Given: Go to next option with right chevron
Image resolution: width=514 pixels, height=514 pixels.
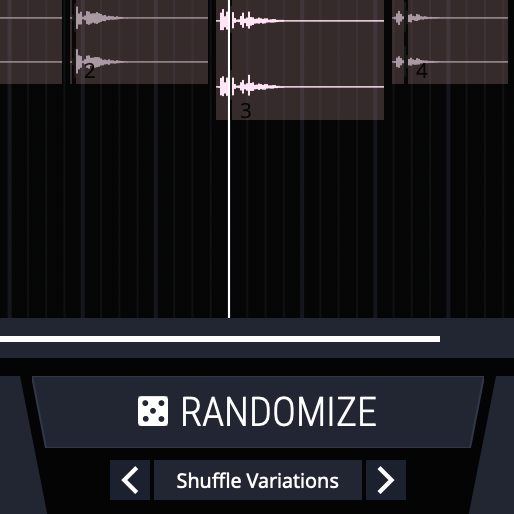Looking at the screenshot, I should (386, 480).
